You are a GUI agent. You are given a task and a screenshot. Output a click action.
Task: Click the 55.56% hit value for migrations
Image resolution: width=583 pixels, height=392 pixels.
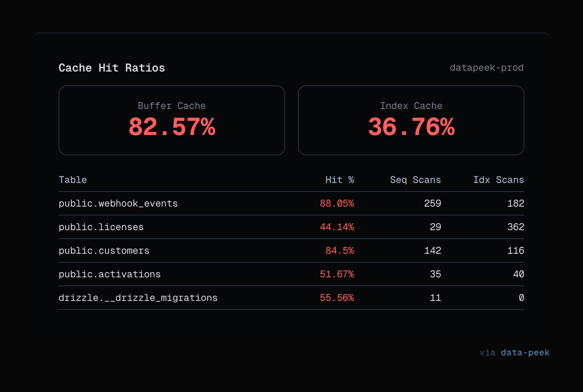(x=337, y=298)
